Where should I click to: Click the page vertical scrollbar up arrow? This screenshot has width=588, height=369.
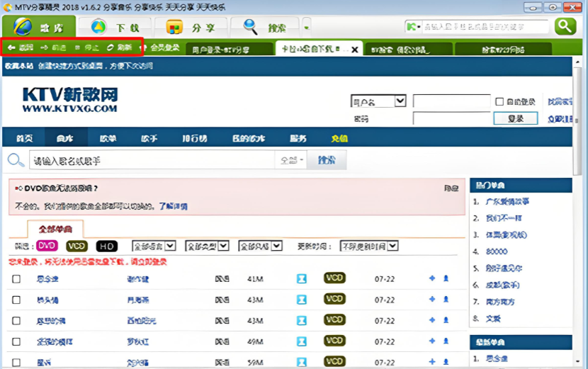tap(577, 62)
